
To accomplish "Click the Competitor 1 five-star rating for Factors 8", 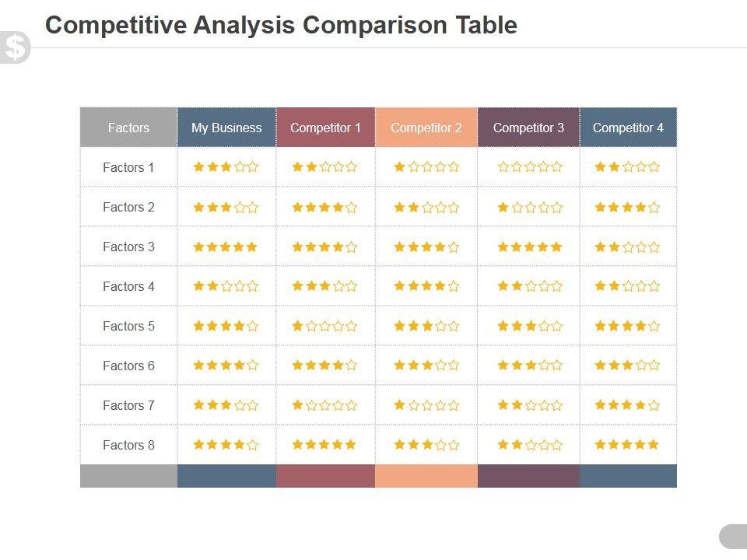I will pos(324,445).
